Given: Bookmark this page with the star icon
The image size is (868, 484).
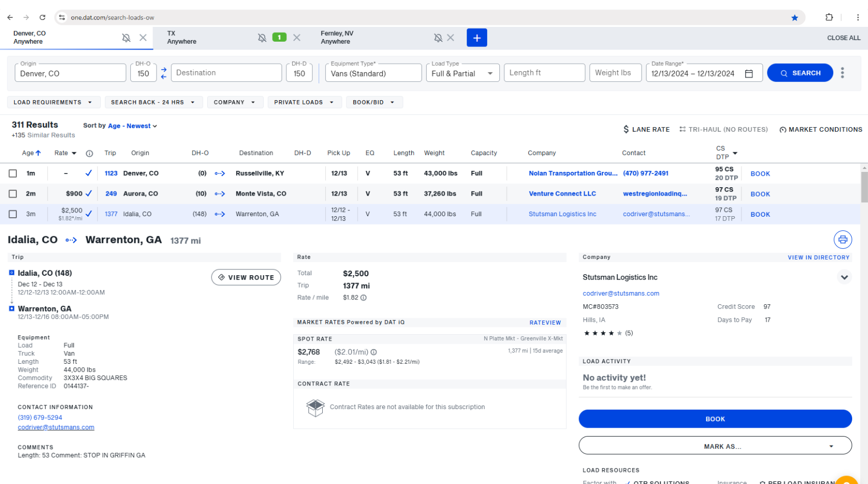Looking at the screenshot, I should click(794, 17).
